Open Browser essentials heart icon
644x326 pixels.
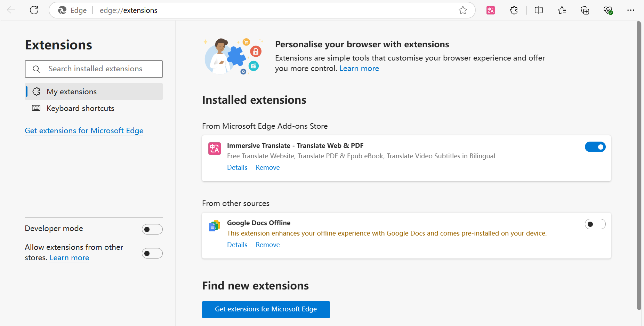(x=608, y=10)
